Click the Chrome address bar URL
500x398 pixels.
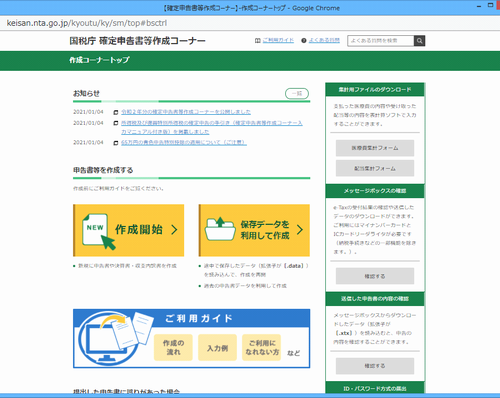87,23
